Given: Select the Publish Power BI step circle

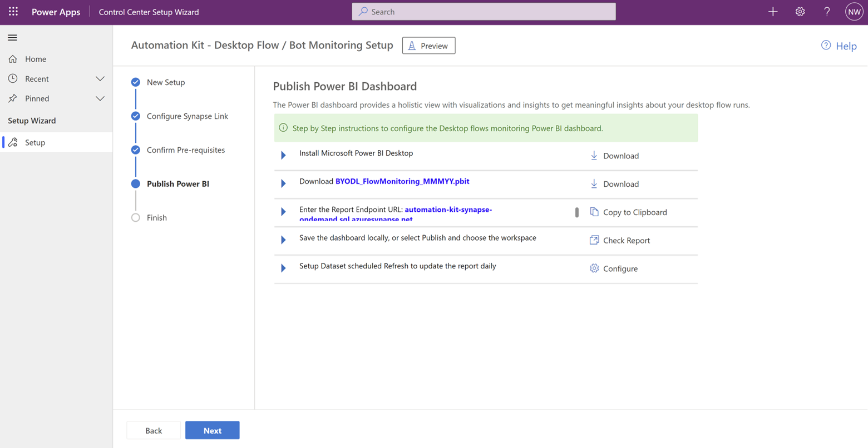Looking at the screenshot, I should (x=135, y=184).
